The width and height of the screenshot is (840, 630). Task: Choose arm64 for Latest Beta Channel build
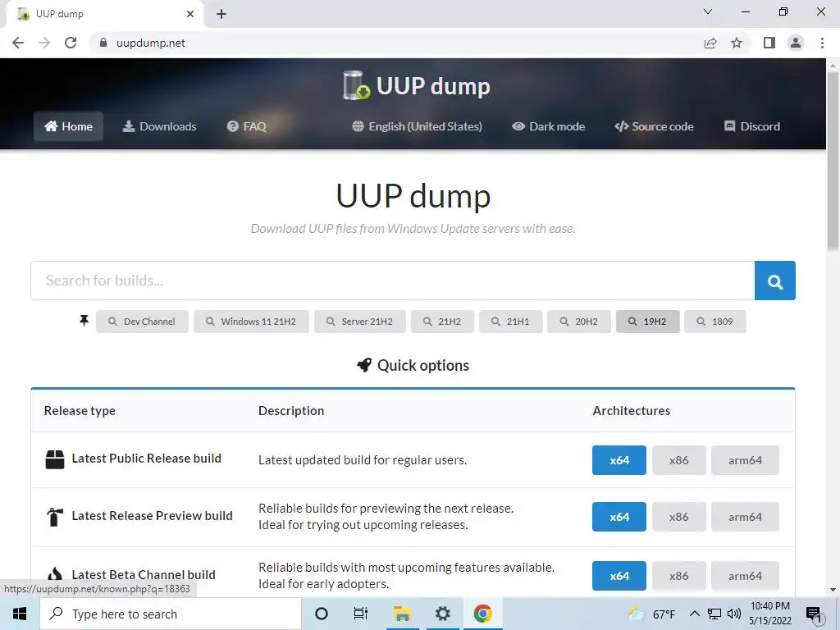tap(745, 576)
